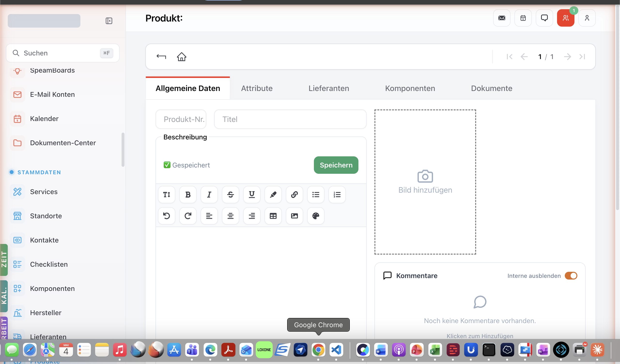Open Services in the sidebar

pyautogui.click(x=44, y=192)
